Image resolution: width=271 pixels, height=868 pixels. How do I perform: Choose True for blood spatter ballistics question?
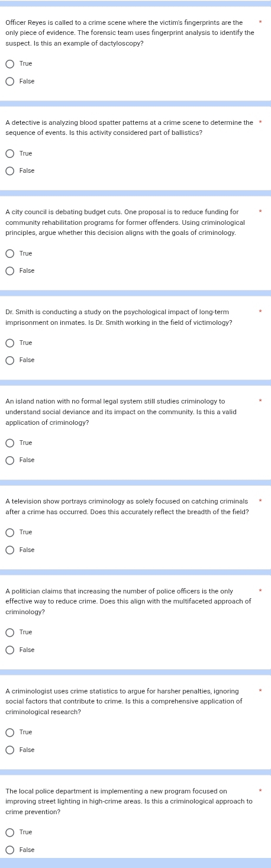[x=9, y=153]
